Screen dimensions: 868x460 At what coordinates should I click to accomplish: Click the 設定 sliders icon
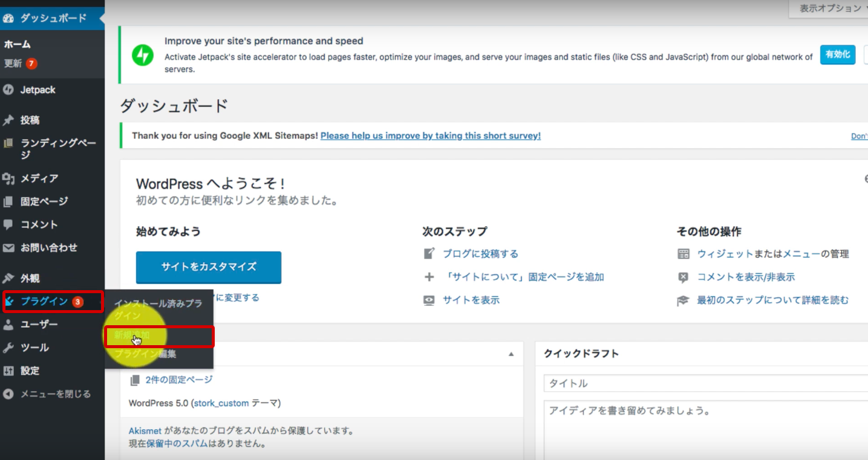point(8,371)
